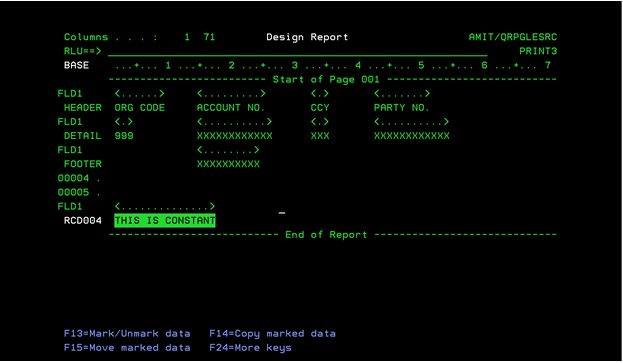Click the Columns label at top left
The width and height of the screenshot is (623, 363).
click(86, 37)
